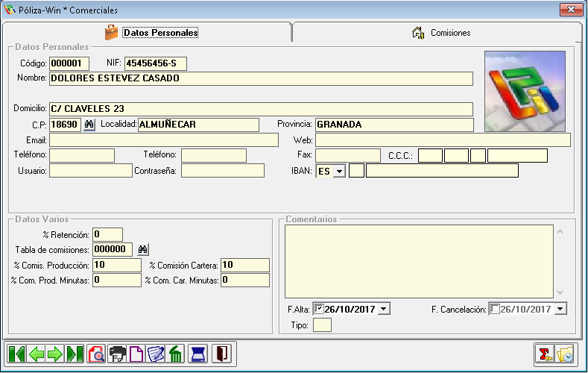Exit using the door icon
Screen dimensions: 588x373
tap(221, 354)
